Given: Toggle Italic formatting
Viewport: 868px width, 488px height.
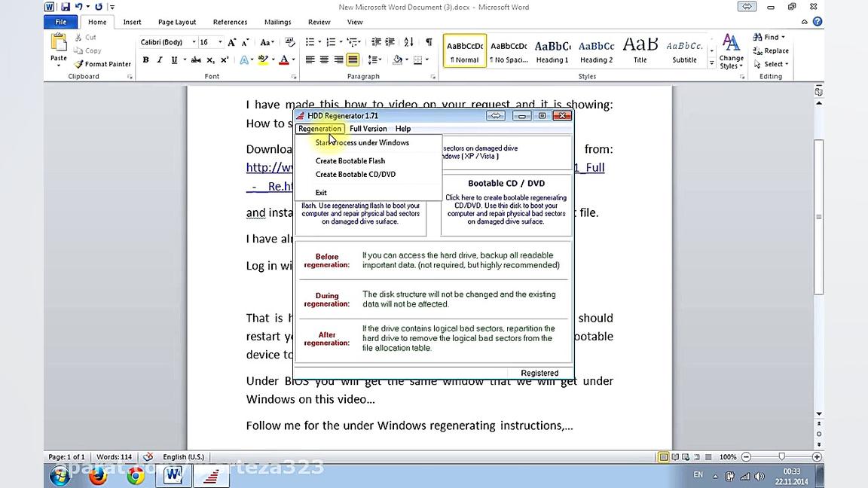Looking at the screenshot, I should pos(160,59).
